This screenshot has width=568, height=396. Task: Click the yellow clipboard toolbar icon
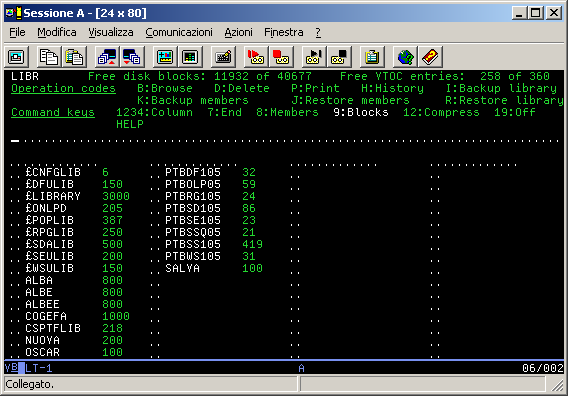coord(372,57)
